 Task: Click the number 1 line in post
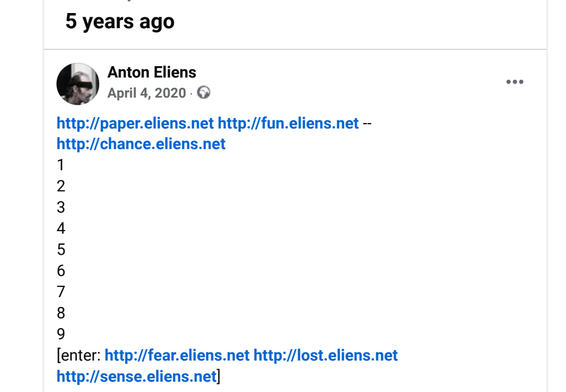click(x=61, y=165)
